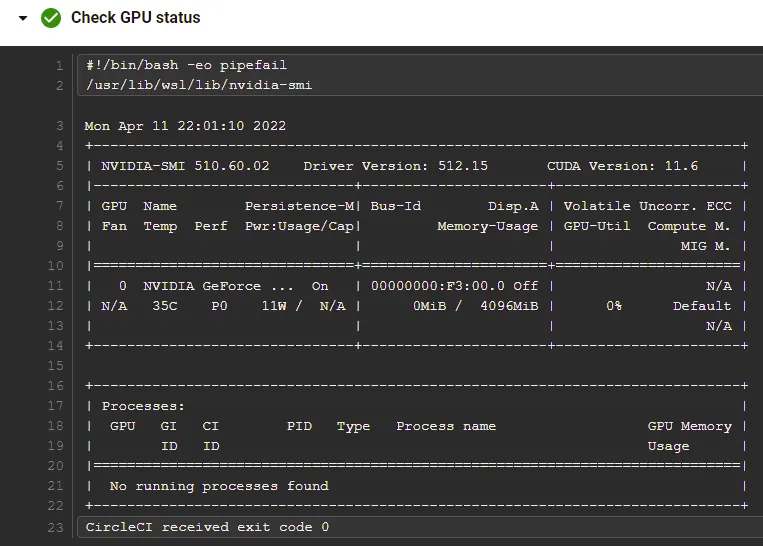Click the 'GPU Memory' column header
763x546 pixels.
(x=689, y=426)
